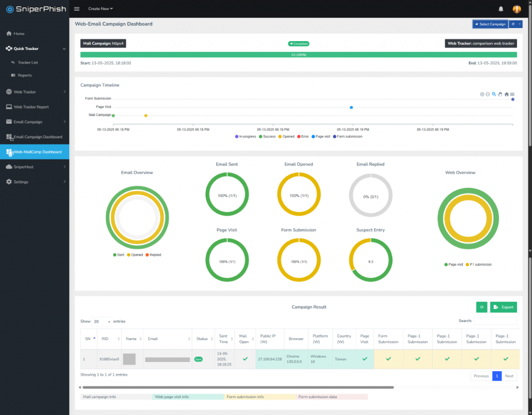Toggle the Opened series in timeline legend

286,137
